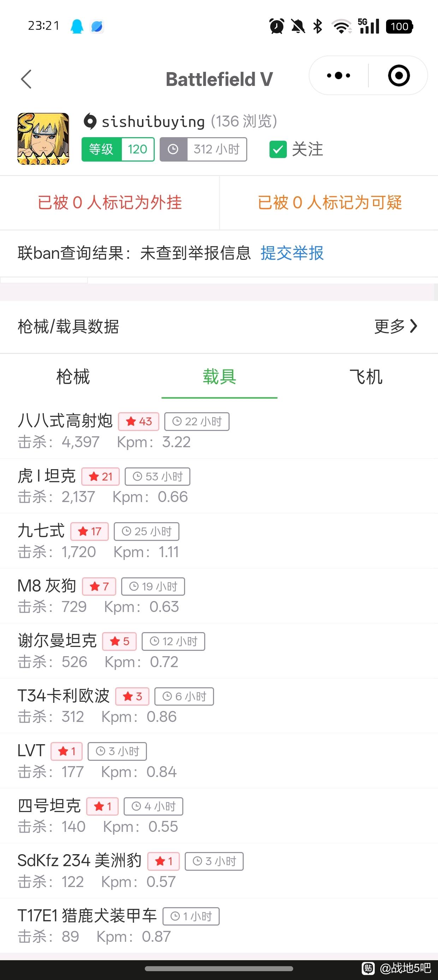Tap the clock icon next to 312 小时

click(173, 149)
